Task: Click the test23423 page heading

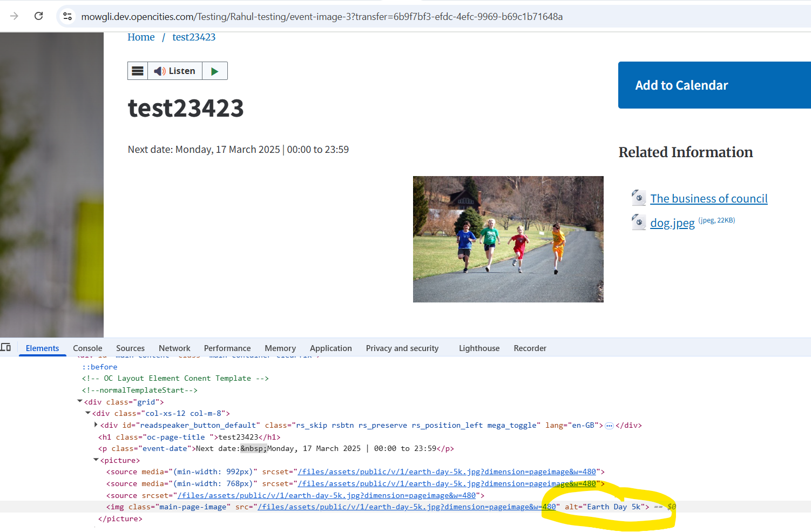Action: (186, 108)
